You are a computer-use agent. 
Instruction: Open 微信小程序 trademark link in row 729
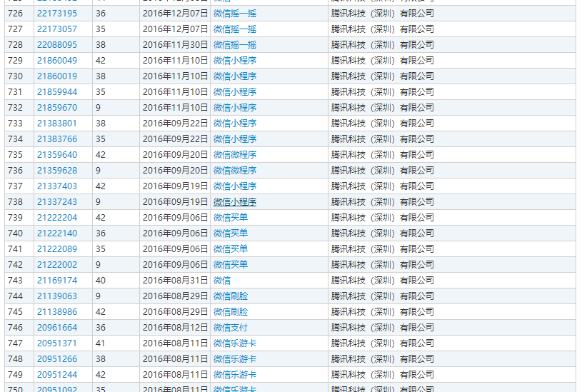234,61
